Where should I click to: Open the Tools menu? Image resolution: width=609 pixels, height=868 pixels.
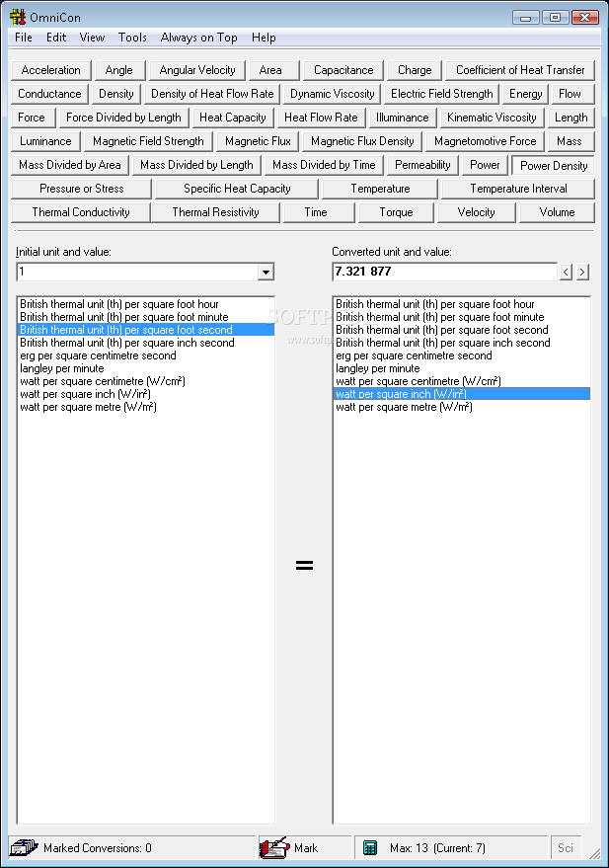[132, 38]
